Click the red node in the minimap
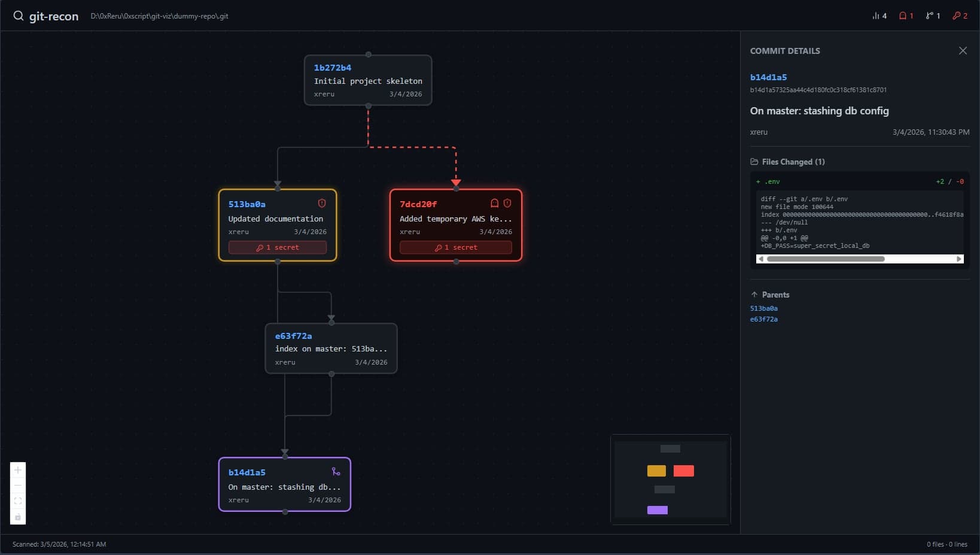Image resolution: width=980 pixels, height=555 pixels. (684, 471)
